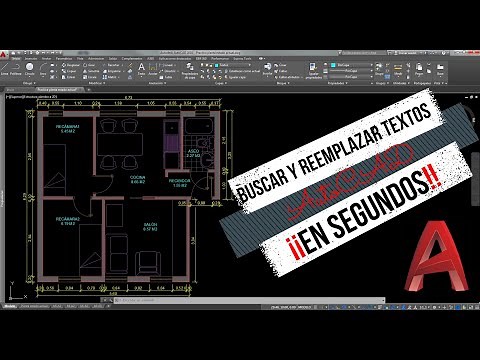Open the PorCapa color dropdown
Viewport: 480px width, 360px height.
click(351, 65)
